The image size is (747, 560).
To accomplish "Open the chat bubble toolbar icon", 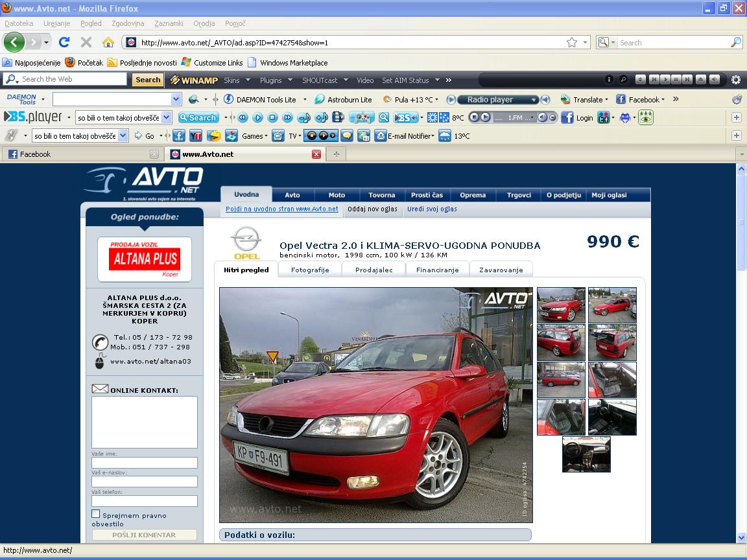I will [x=347, y=136].
